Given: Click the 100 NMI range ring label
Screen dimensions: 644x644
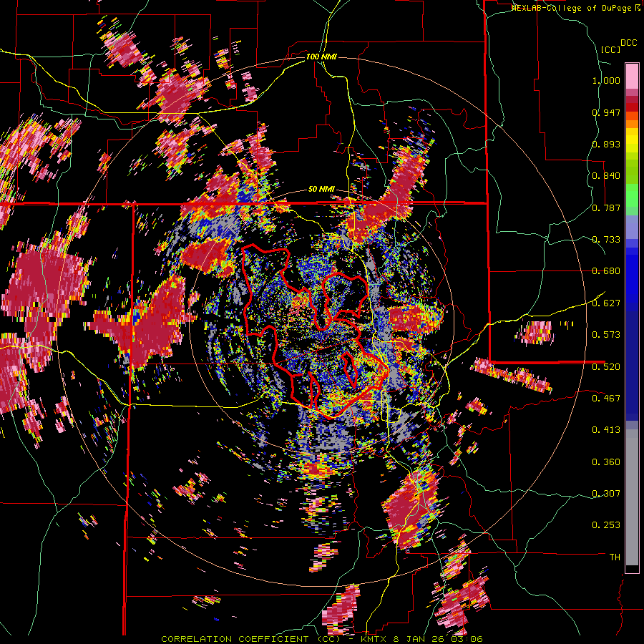Looking at the screenshot, I should 321,57.
